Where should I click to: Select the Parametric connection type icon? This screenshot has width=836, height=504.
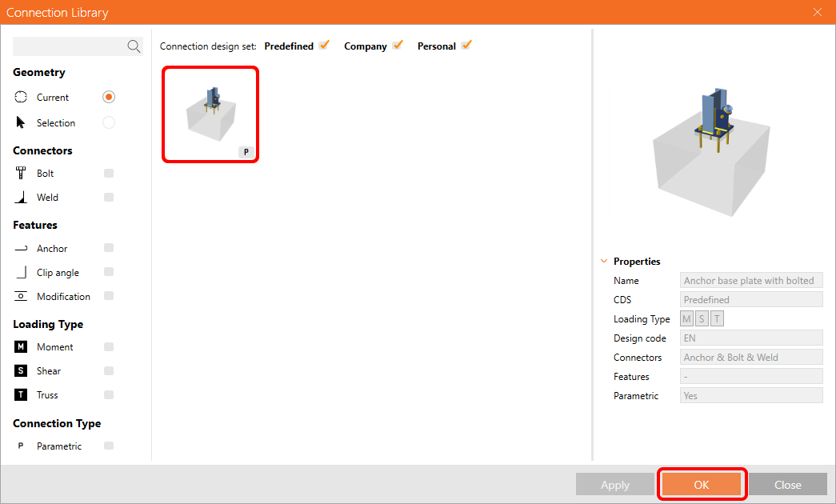tap(20, 446)
